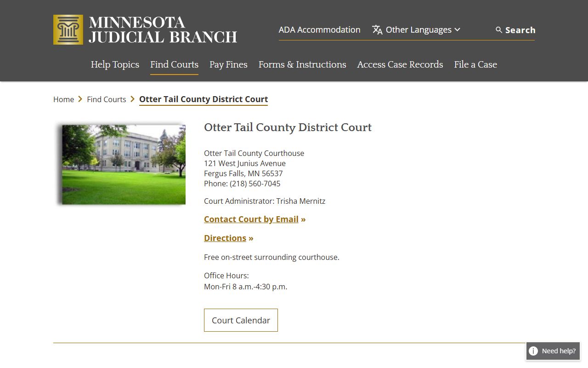Click the magnifying glass search icon

pos(499,30)
